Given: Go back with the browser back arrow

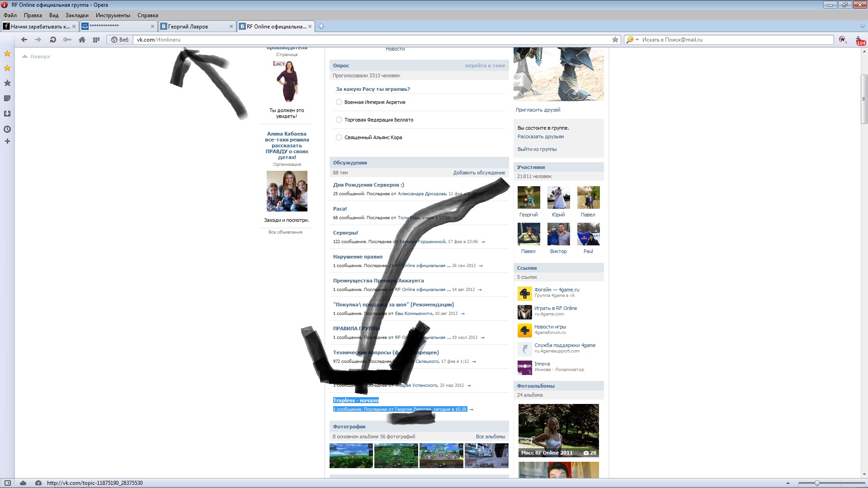Looking at the screenshot, I should (x=24, y=40).
